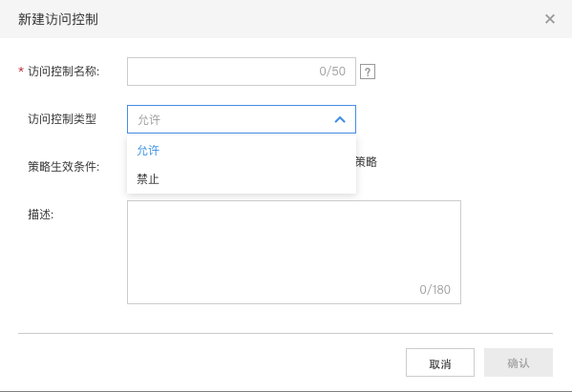Click the 0/180 counter in description box
Screen dimensions: 572x392
point(434,290)
